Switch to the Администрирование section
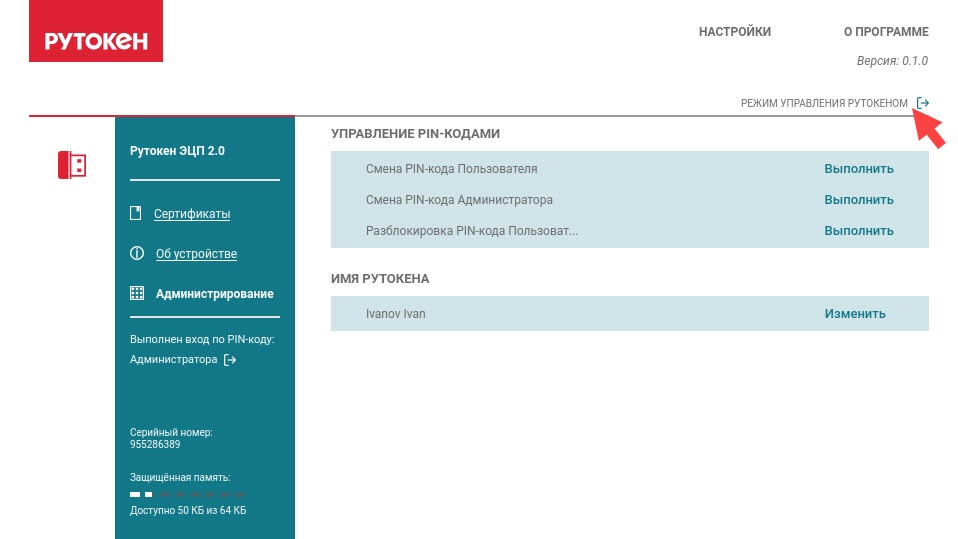The height and width of the screenshot is (539, 958). click(x=214, y=294)
